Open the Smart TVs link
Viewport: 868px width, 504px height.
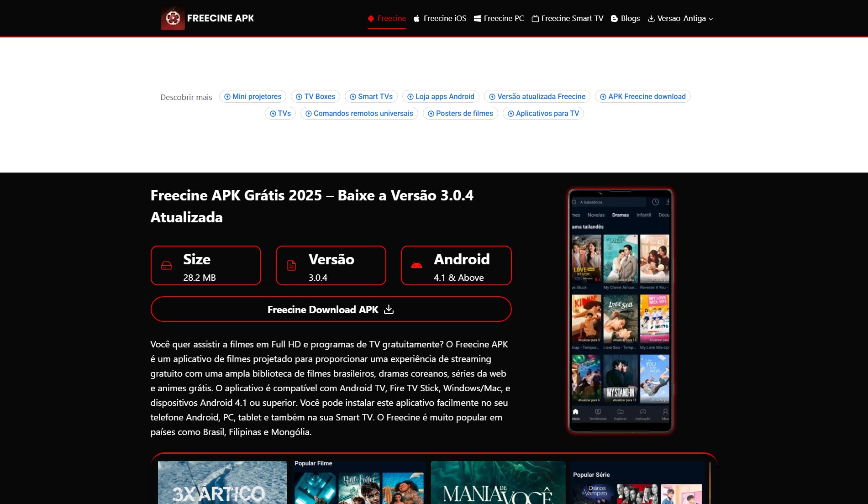[371, 96]
